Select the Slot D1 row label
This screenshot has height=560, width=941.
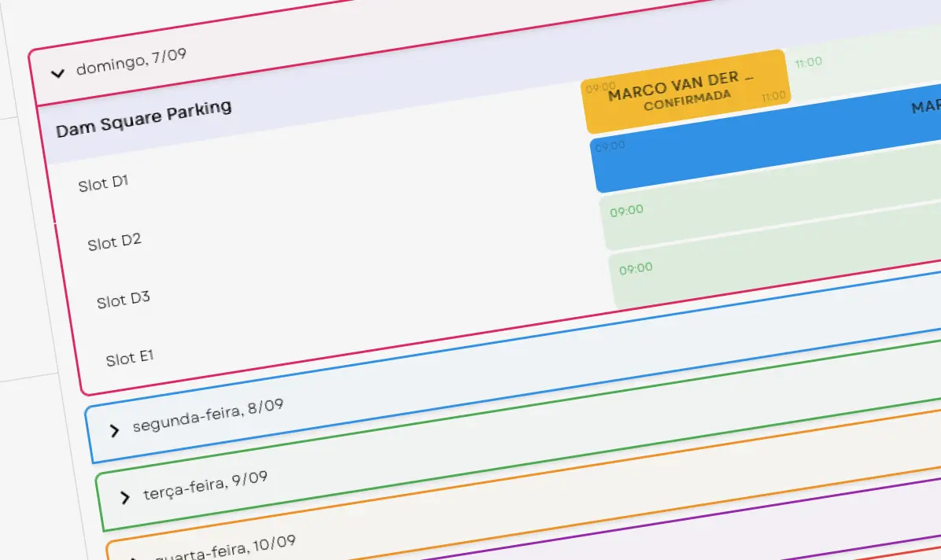pos(103,183)
